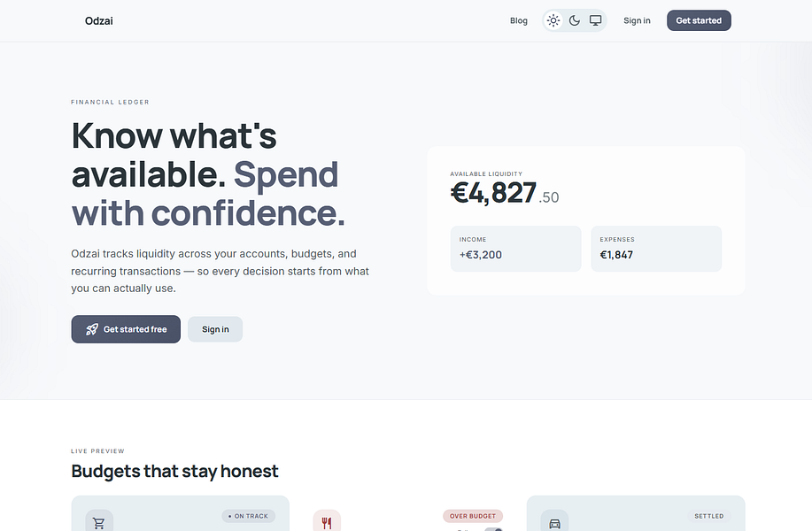Toggle the switch under Over Budget badge
The width and height of the screenshot is (812, 531).
coord(493,529)
